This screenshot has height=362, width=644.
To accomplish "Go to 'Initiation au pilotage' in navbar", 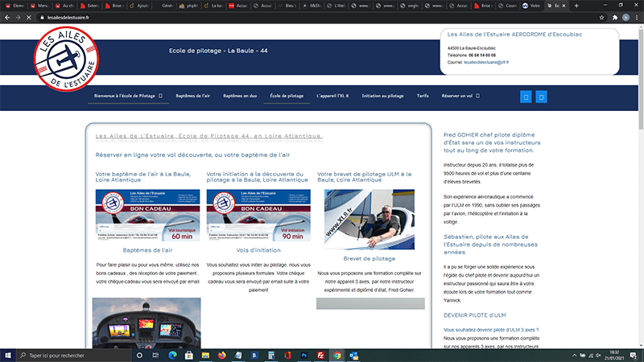I will pos(382,96).
